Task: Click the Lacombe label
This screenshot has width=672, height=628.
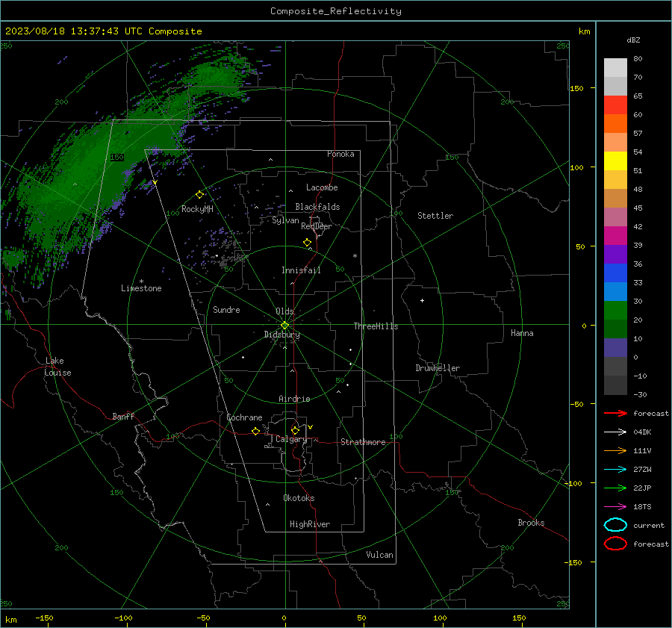Action: [322, 187]
